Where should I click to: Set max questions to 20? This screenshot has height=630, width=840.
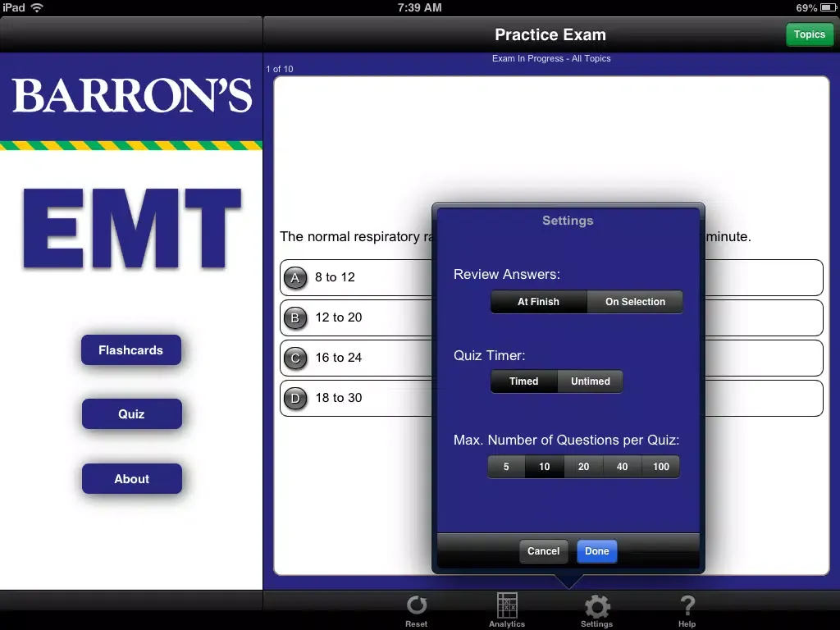click(x=583, y=467)
